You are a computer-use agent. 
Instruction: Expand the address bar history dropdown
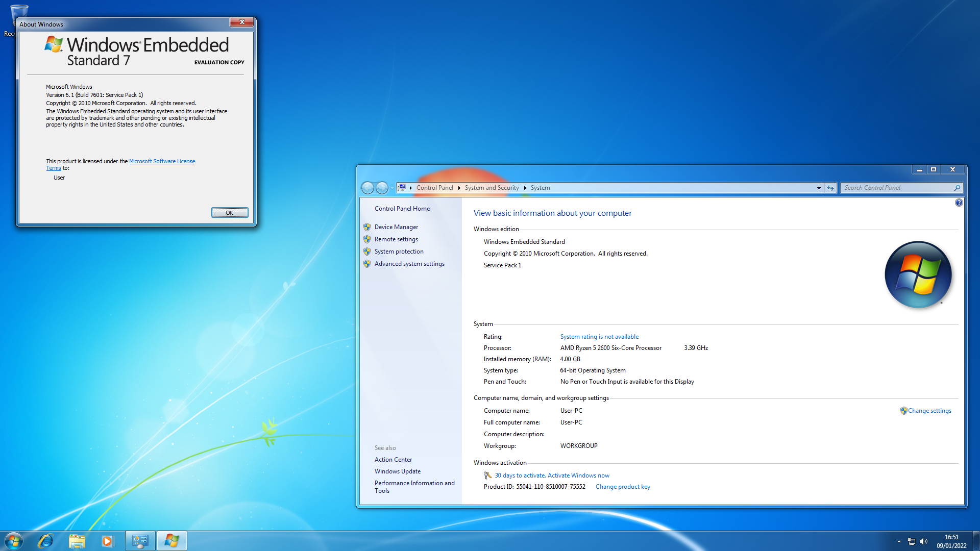[x=819, y=188]
